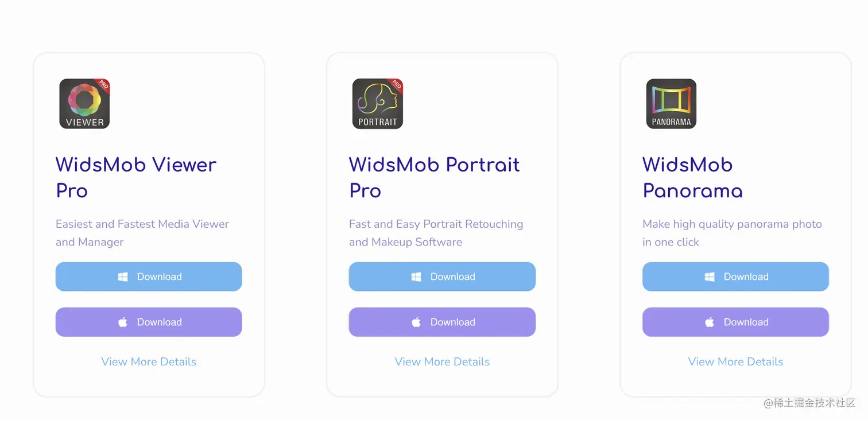Open View More Details for Portrait Pro

pyautogui.click(x=442, y=362)
